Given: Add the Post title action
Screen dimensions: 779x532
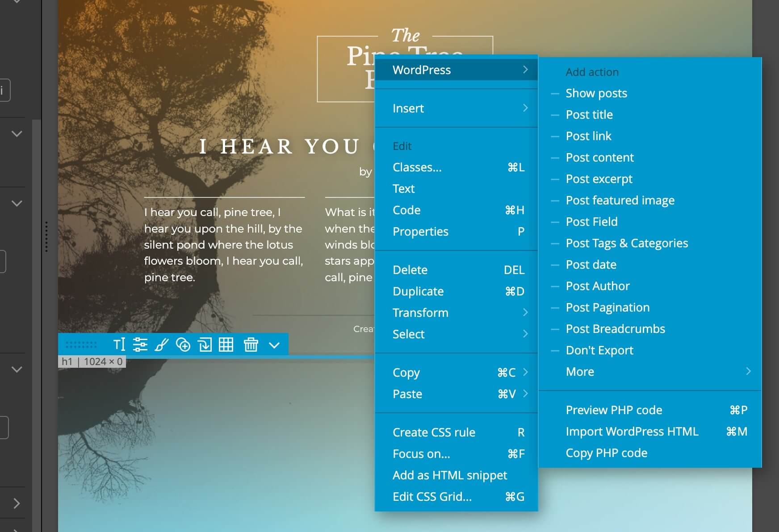Looking at the screenshot, I should (650, 114).
